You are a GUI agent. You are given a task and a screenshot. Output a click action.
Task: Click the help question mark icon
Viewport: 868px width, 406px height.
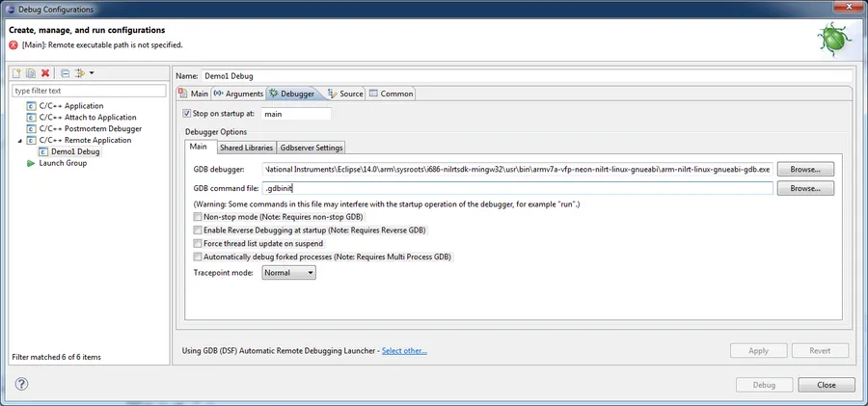[x=21, y=384]
